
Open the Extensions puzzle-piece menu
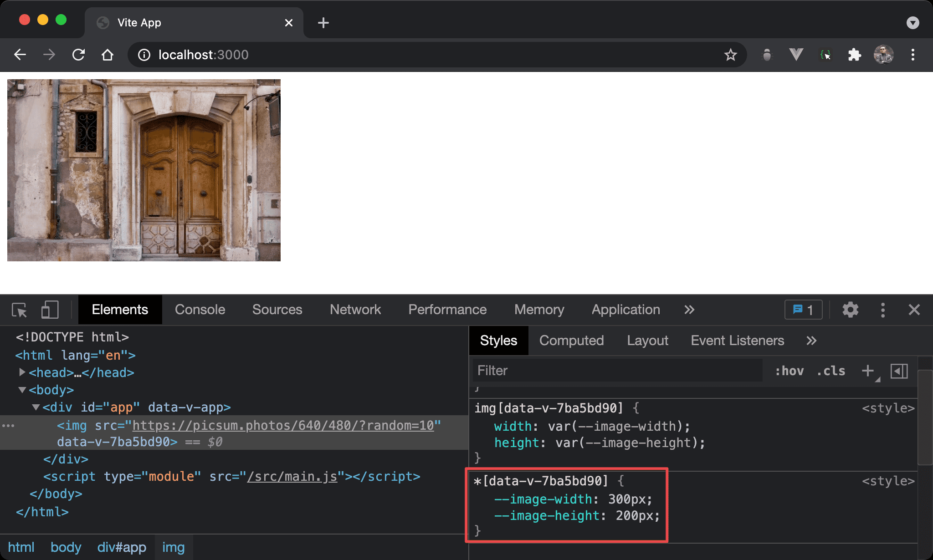click(854, 55)
